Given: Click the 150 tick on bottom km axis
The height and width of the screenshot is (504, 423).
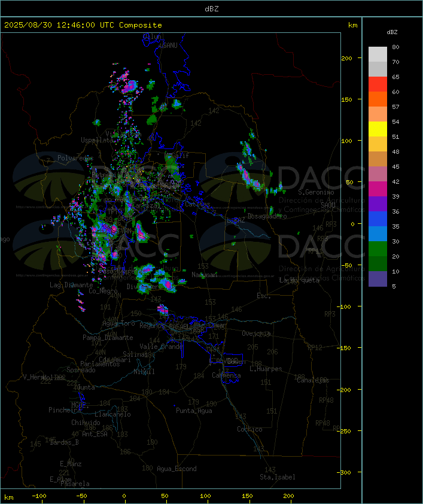Looking at the screenshot, I should (x=247, y=496).
